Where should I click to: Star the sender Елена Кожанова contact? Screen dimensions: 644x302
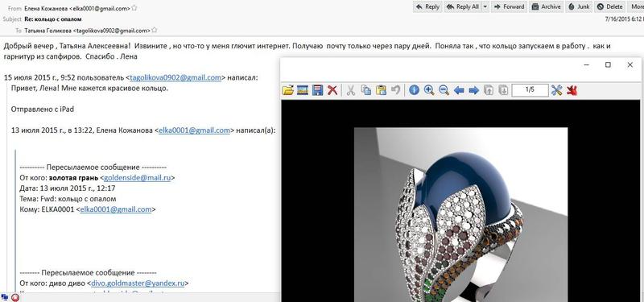134,8
